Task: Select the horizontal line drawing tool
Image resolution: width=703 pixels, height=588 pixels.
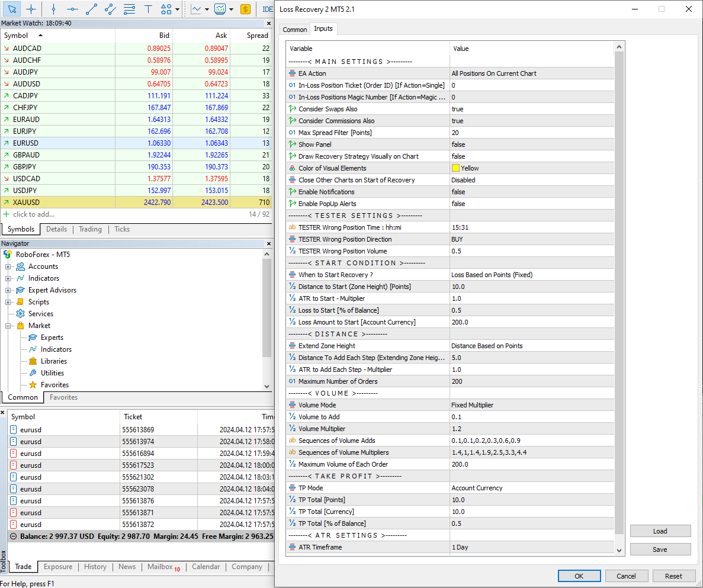Action: point(72,9)
